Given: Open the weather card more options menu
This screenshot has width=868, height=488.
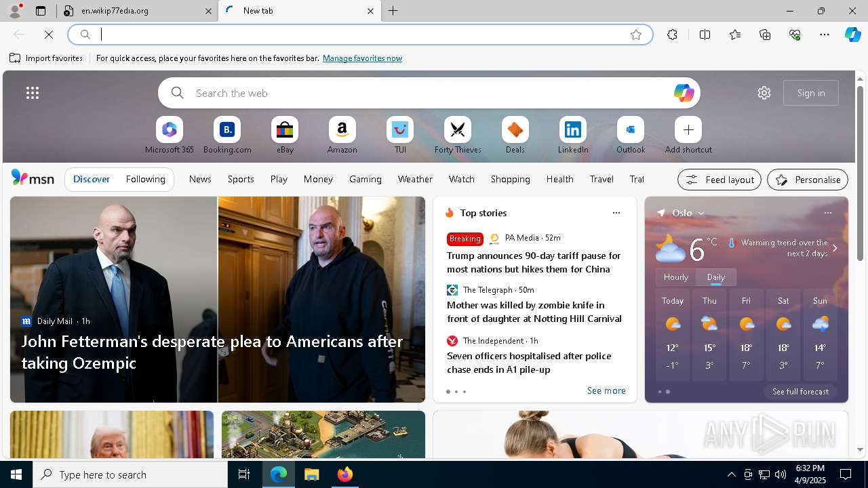Looking at the screenshot, I should [x=827, y=213].
